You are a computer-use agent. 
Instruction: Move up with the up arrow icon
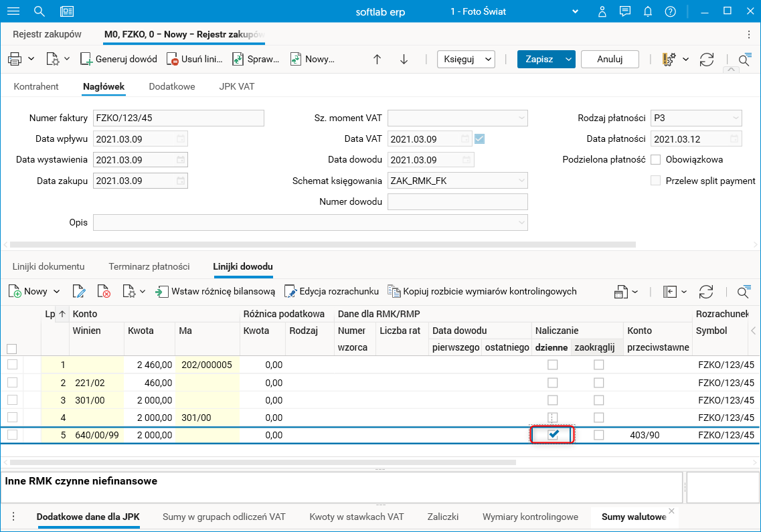coord(377,59)
